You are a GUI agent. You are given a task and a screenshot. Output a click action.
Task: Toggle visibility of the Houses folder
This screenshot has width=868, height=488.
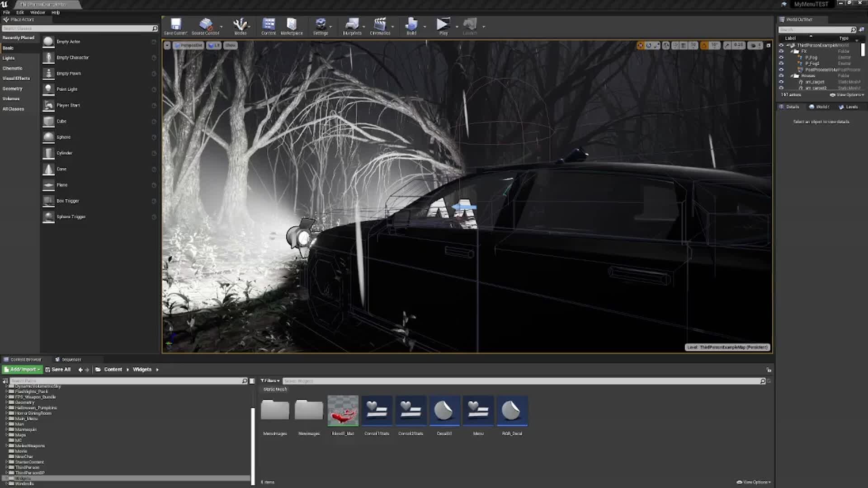(781, 75)
